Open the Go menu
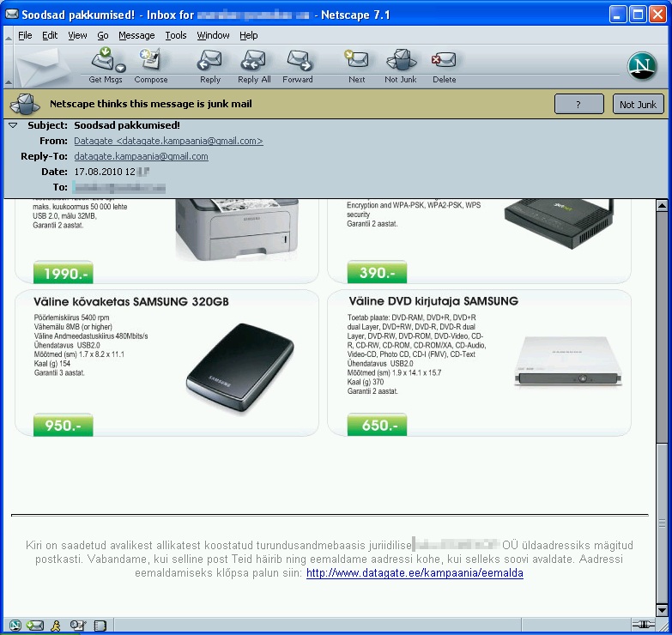Image resolution: width=672 pixels, height=635 pixels. [103, 35]
